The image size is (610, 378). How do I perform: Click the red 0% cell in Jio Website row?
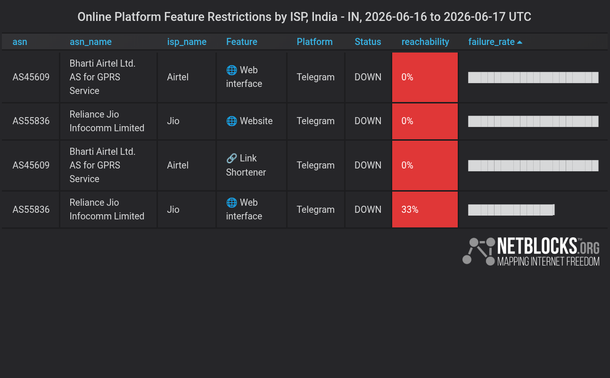click(x=425, y=121)
